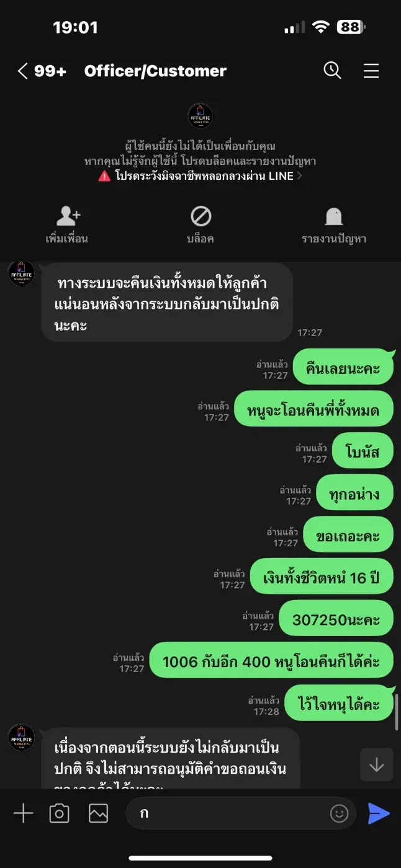This screenshot has height=868, width=401.
Task: Open the photo gallery picker icon
Action: 98,813
